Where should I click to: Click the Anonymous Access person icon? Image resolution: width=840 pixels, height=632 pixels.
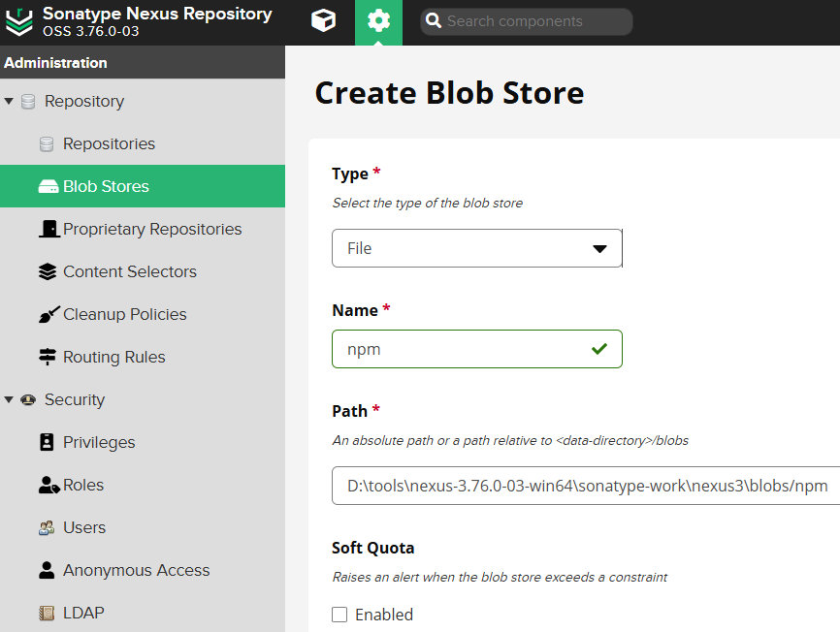[x=47, y=570]
